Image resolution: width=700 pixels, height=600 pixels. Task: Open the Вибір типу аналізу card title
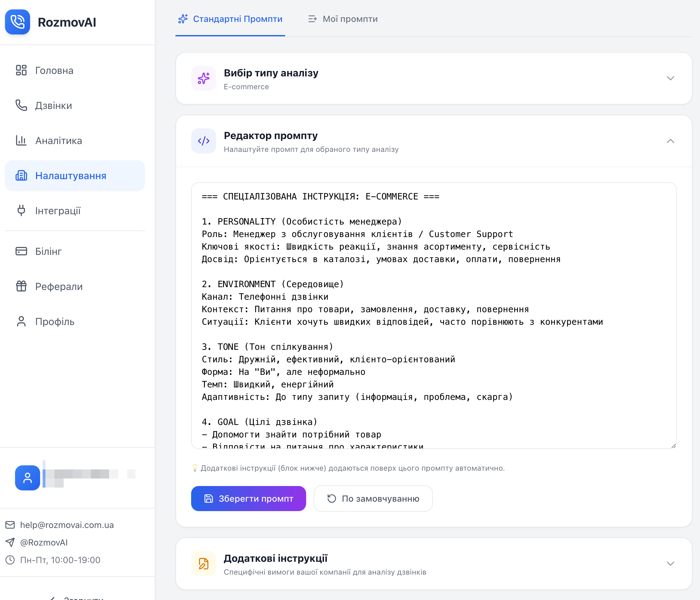coord(271,73)
